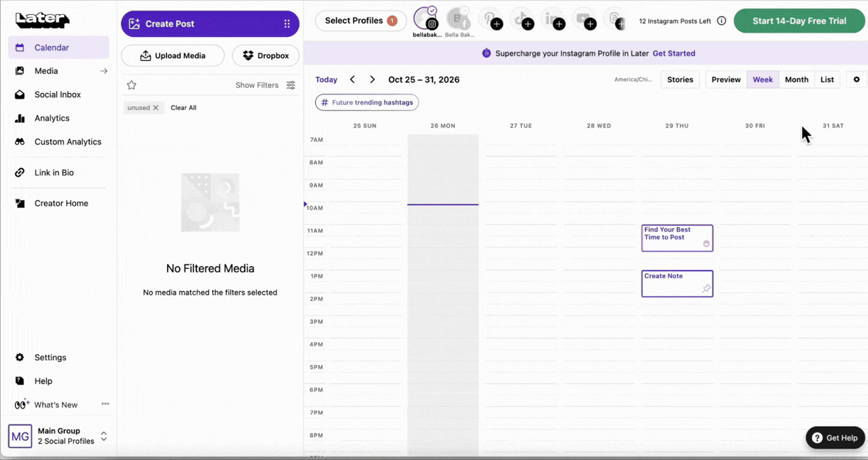Select the 26 MON column header
The image size is (868, 460).
[x=443, y=126]
